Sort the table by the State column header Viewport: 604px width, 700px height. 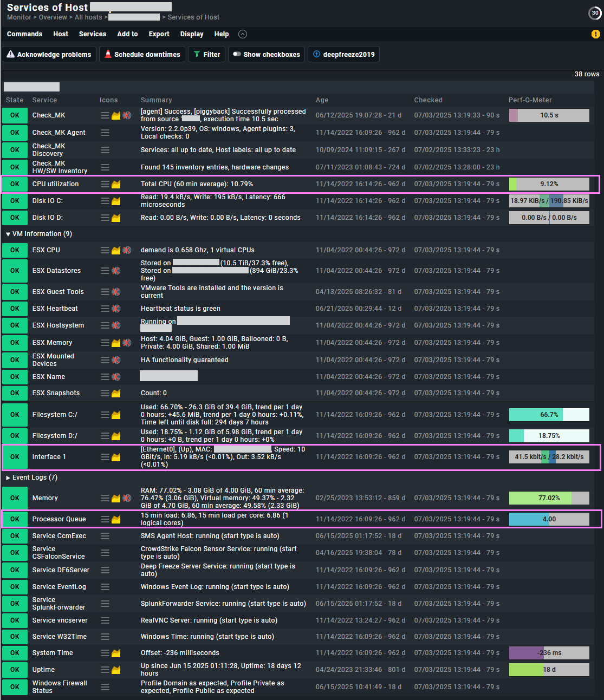pos(15,100)
